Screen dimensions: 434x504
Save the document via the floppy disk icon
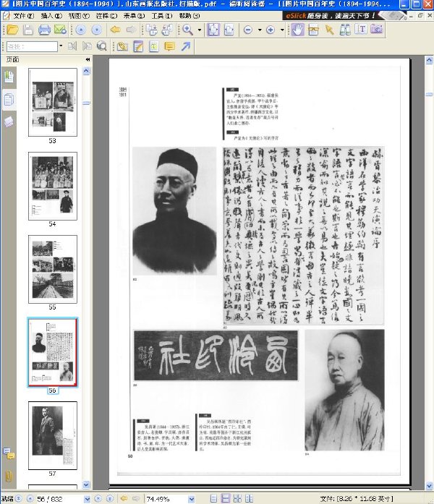(x=28, y=30)
